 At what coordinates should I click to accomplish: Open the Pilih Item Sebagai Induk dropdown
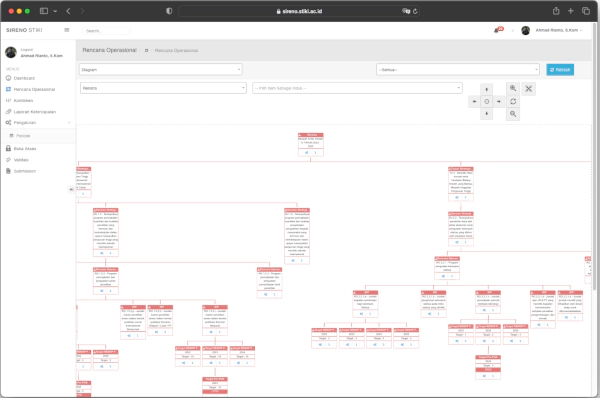tap(357, 88)
